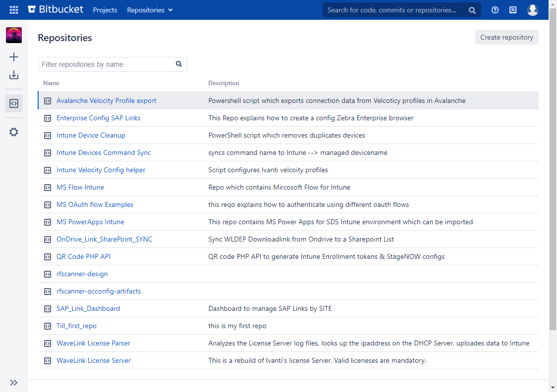
Task: Click repo icon beside MS PowerApps Intune
Action: [48, 222]
